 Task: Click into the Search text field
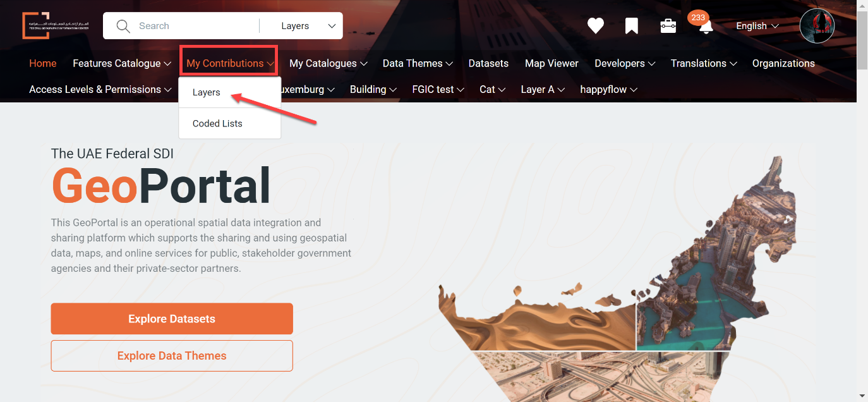coord(196,26)
